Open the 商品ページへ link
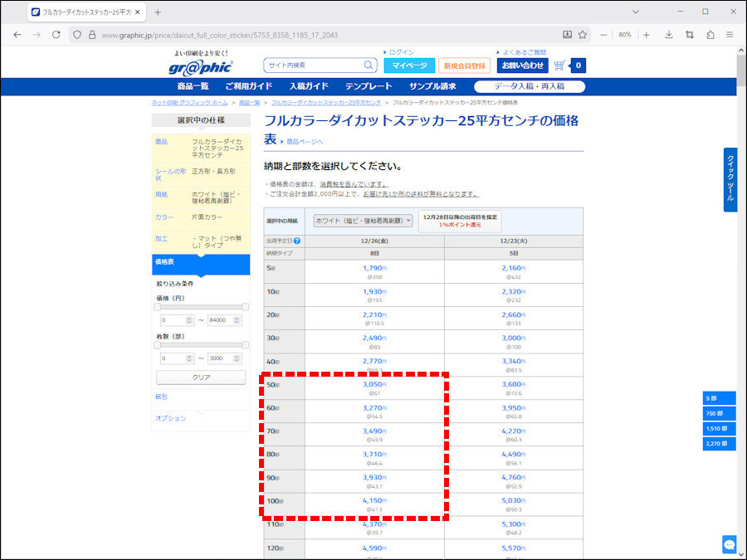 click(x=305, y=141)
